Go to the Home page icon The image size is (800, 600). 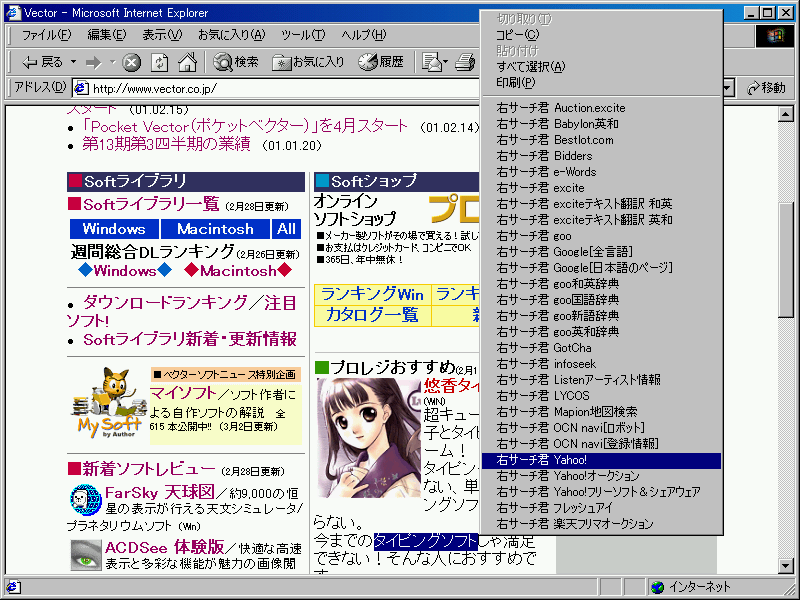tap(187, 62)
